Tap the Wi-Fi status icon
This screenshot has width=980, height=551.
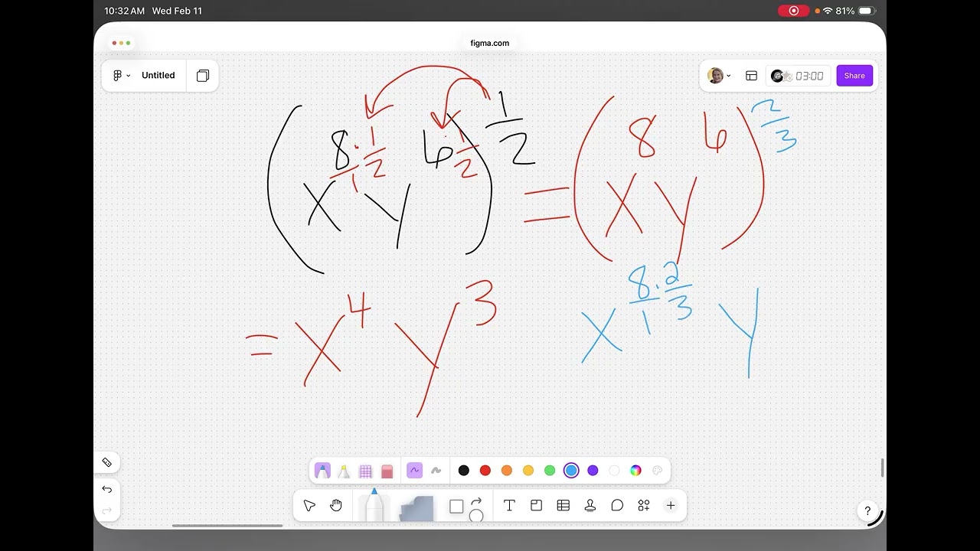point(828,11)
